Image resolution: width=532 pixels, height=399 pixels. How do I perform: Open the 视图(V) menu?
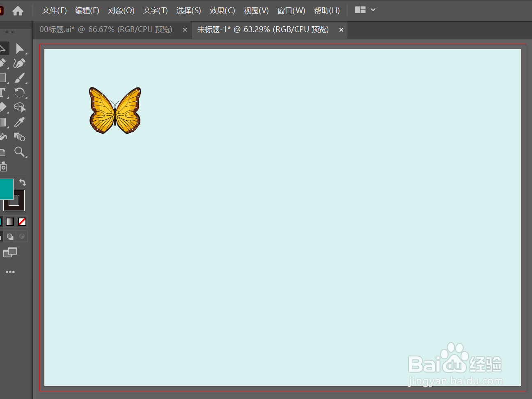coord(256,10)
